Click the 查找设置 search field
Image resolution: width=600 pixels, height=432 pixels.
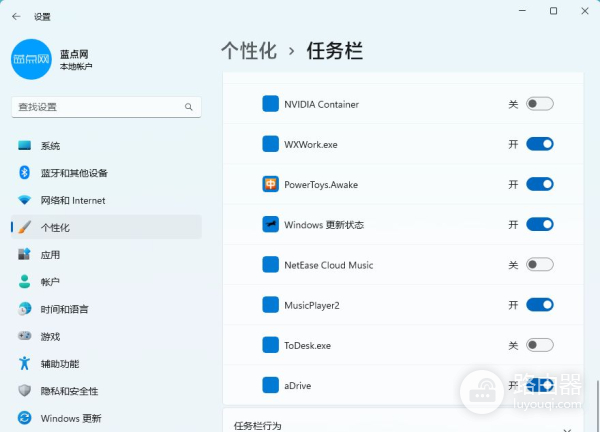pyautogui.click(x=106, y=107)
